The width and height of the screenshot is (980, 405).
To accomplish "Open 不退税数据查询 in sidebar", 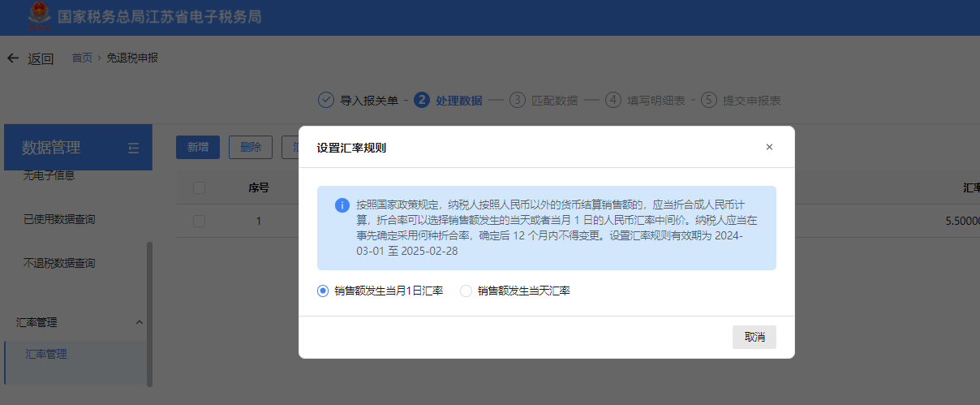I will [60, 263].
